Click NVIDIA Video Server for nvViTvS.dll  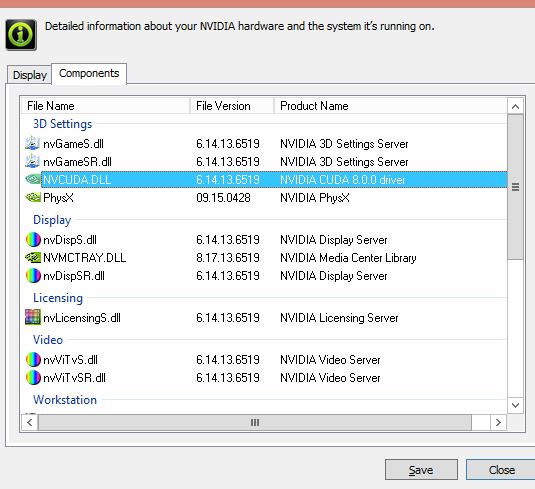coord(330,360)
